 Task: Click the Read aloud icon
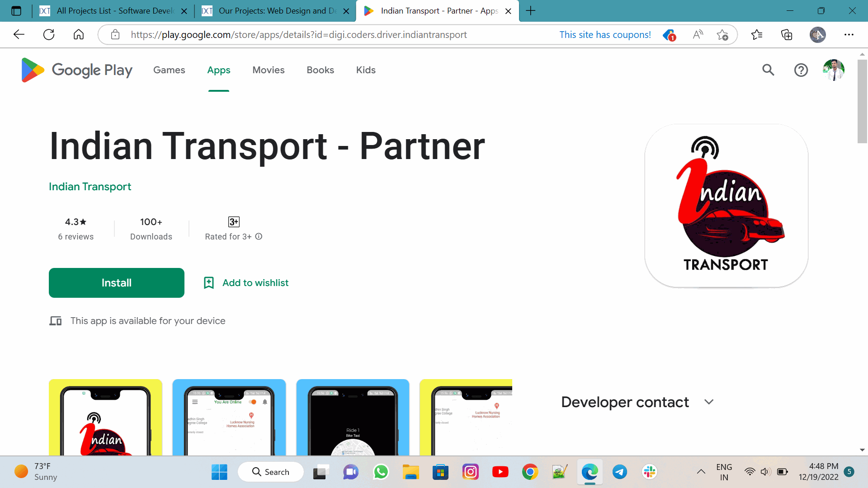698,34
